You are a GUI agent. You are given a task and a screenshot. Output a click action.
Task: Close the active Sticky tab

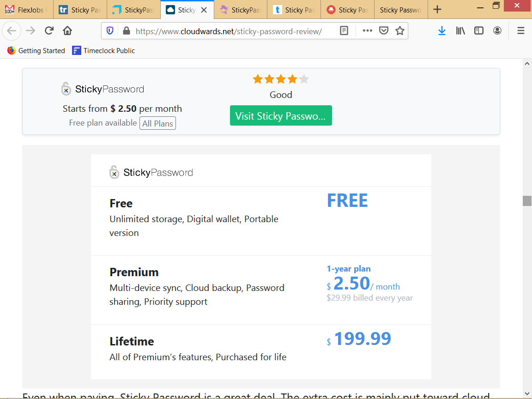[204, 10]
